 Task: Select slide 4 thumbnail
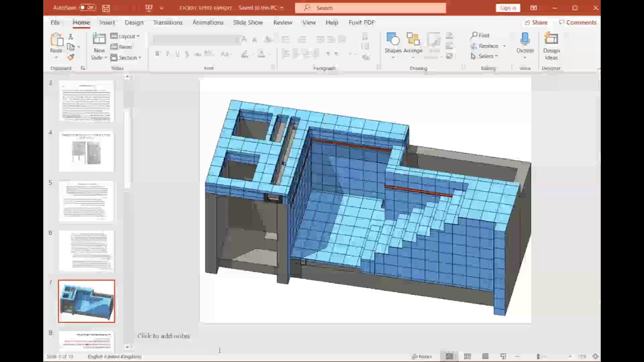[x=87, y=152]
